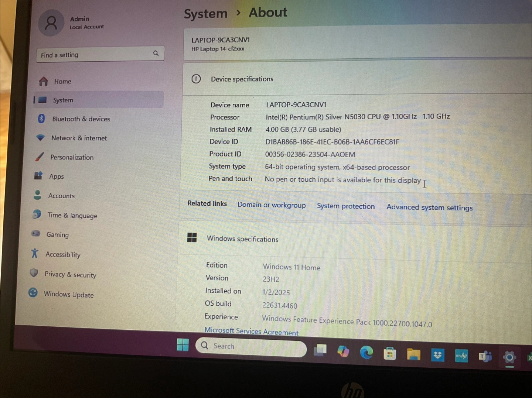Screen dimensions: 532x398
Task: Click the About page heading
Action: (268, 13)
